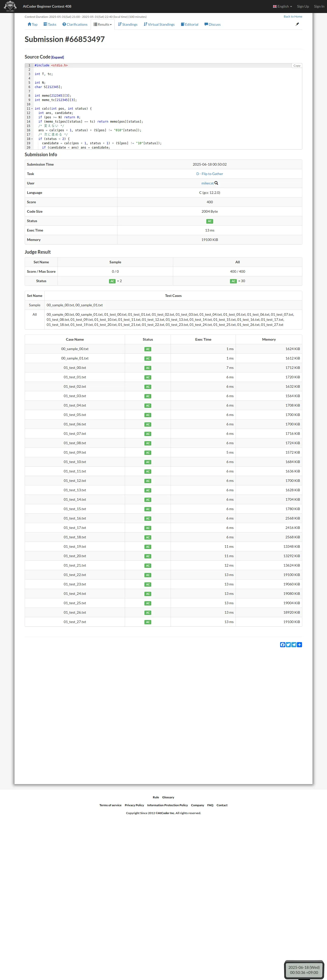Collapse code fold at line 11
Screen dimensions: 327x980
[32, 108]
